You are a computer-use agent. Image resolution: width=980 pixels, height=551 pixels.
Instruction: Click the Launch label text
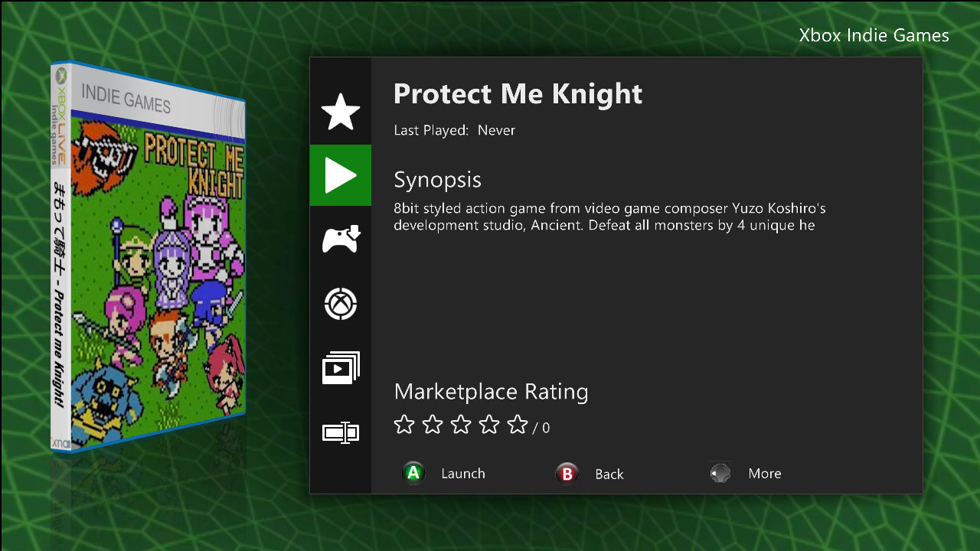point(463,474)
